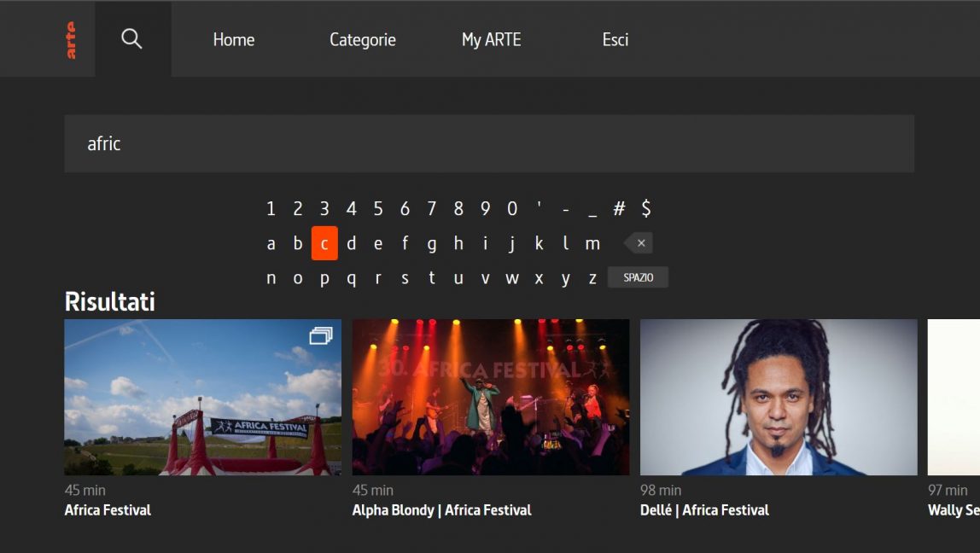Click the title "Africa Festival"
The image size is (980, 553).
[108, 509]
